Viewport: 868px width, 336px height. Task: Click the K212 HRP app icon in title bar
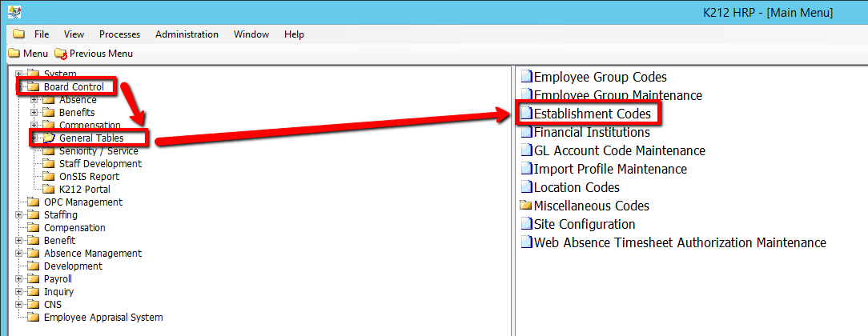click(14, 13)
